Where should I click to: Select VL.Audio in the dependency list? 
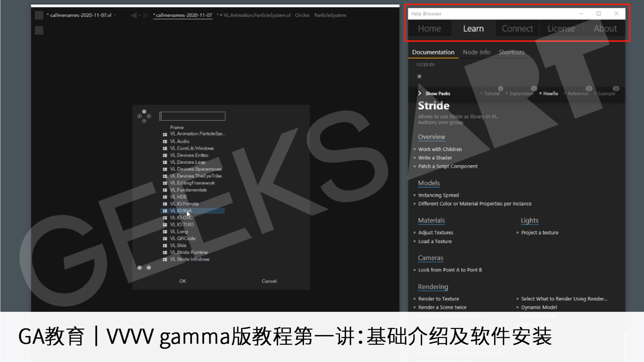pyautogui.click(x=180, y=141)
